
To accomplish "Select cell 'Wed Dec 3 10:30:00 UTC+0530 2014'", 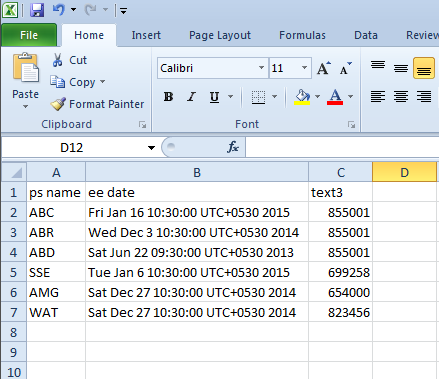I will coord(197,232).
